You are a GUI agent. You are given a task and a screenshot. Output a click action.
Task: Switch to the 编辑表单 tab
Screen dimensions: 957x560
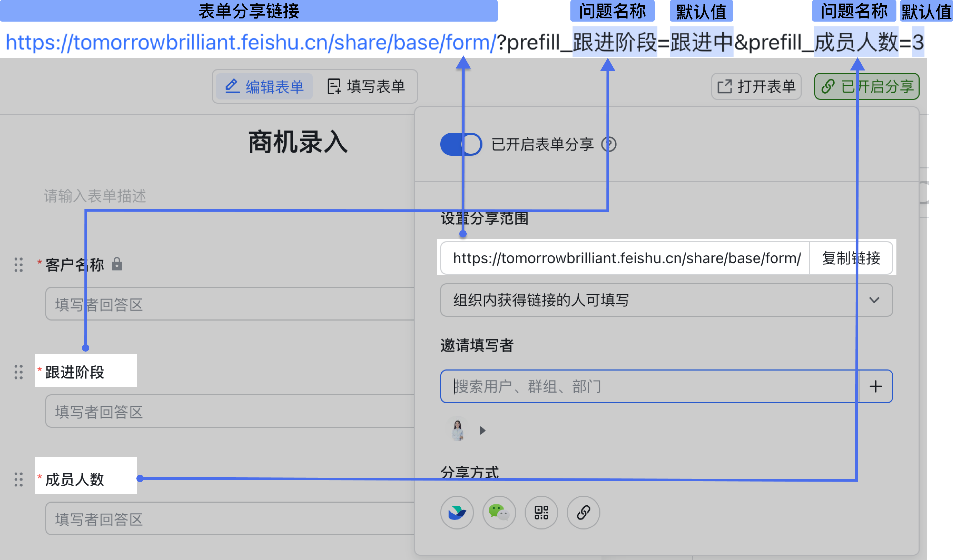tap(264, 87)
